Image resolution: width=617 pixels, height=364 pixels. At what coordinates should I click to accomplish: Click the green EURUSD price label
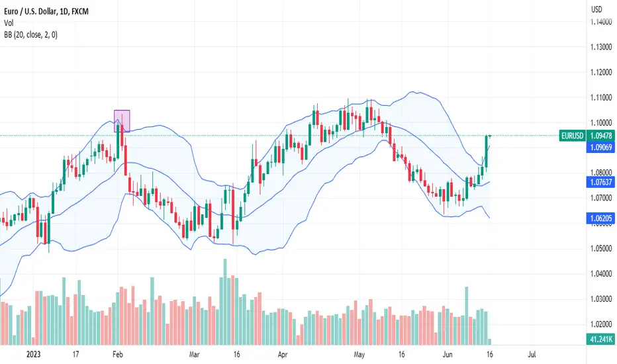pyautogui.click(x=572, y=136)
